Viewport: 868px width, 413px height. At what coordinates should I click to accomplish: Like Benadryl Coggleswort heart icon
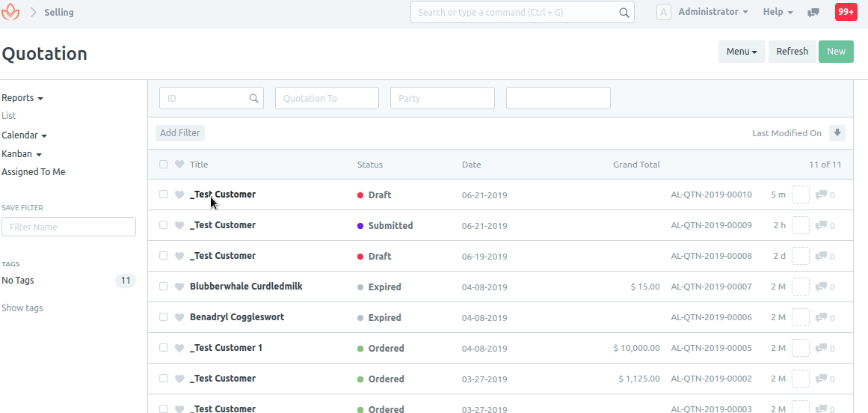179,317
